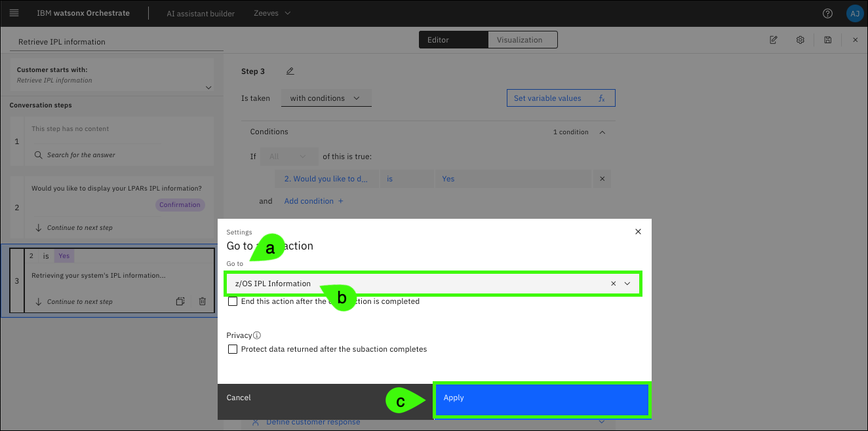Screen dimensions: 868x431
Task: Click the rename action pencil icon in toolbar
Action: point(774,40)
